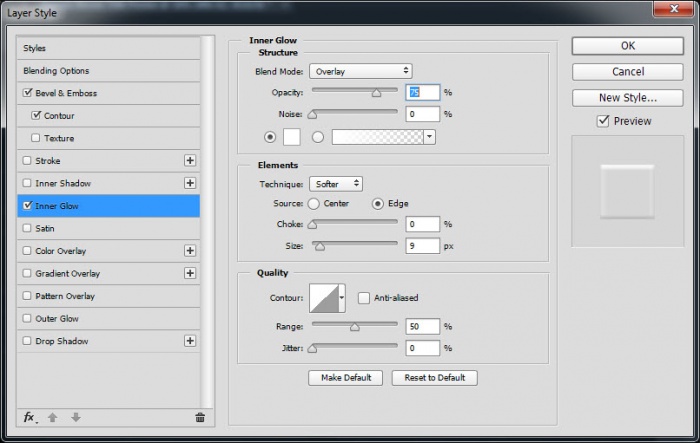The image size is (700, 443).
Task: Click the Reset to Default button
Action: [434, 378]
